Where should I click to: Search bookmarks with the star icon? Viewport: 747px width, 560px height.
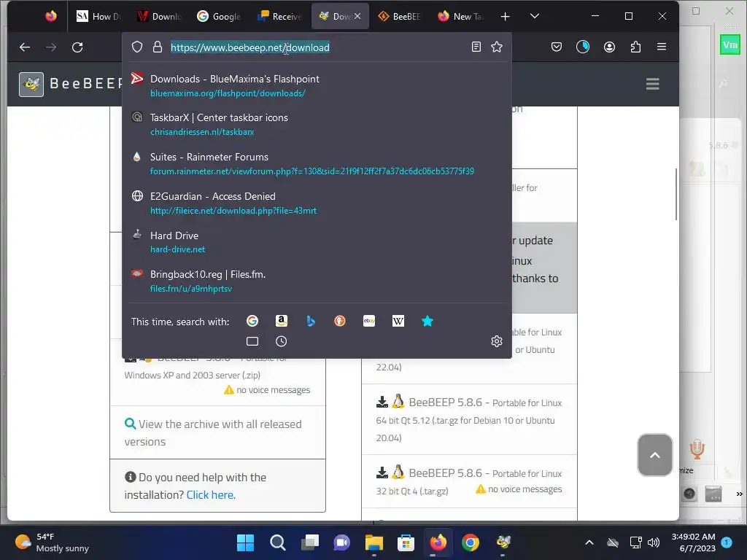tap(427, 321)
